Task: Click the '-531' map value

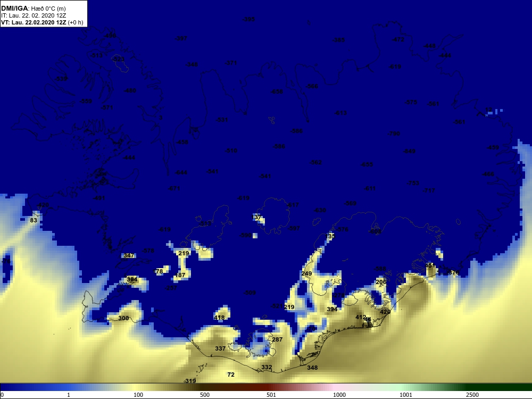Action: click(222, 120)
